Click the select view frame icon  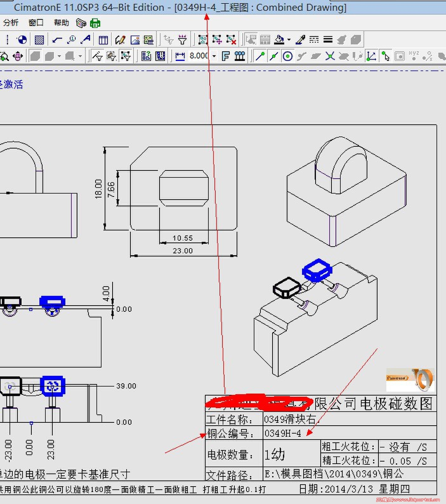point(203,40)
